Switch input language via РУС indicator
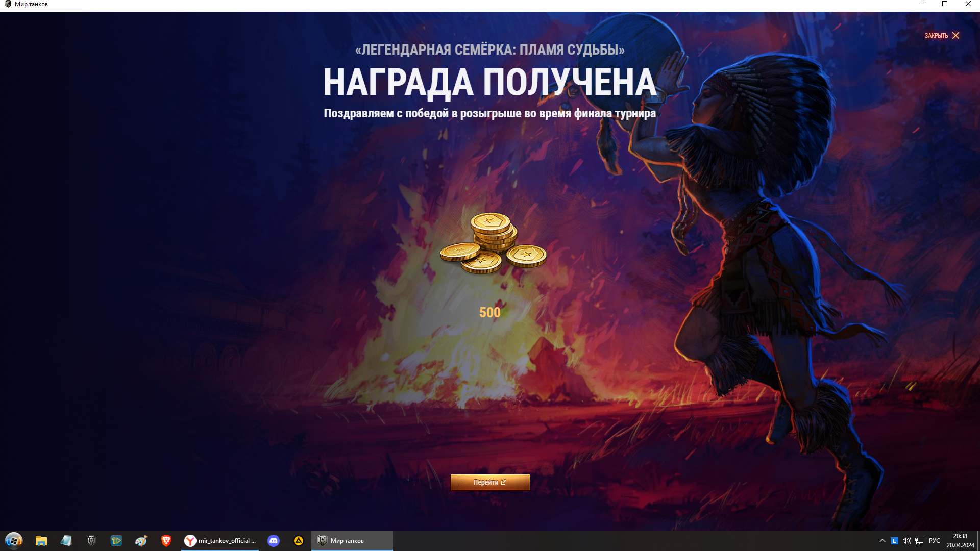 (x=935, y=541)
